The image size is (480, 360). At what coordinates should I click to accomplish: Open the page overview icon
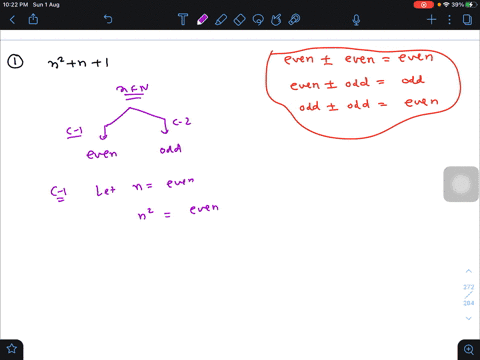pos(467,20)
